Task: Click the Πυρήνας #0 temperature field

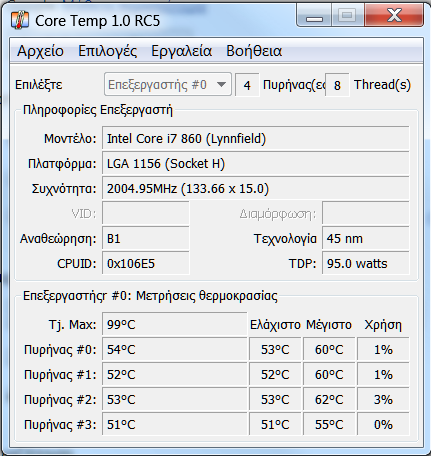Action: pyautogui.click(x=175, y=349)
